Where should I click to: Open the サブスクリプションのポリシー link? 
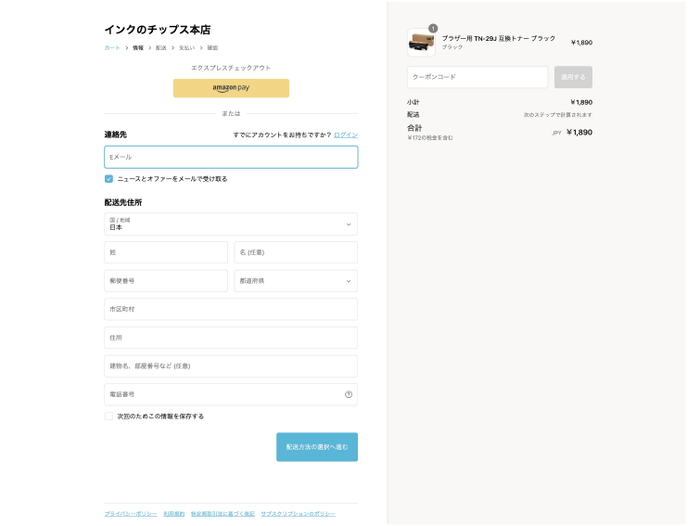(298, 514)
